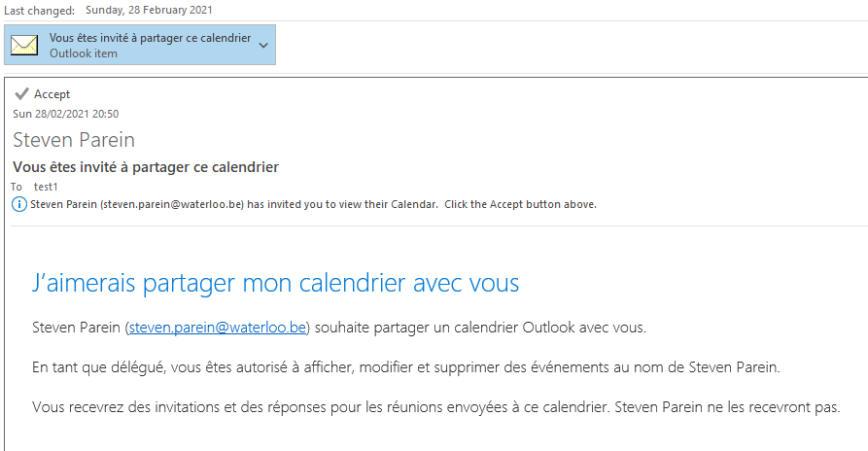
Task: Click the blue information icon
Action: (19, 204)
